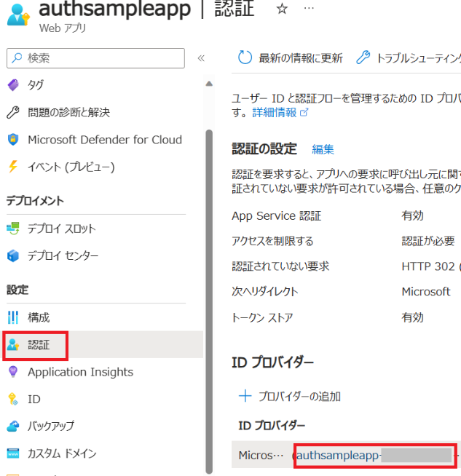Screen dimensions: 461x476
Task: Select 構成 configuration menu item
Action: coord(39,317)
